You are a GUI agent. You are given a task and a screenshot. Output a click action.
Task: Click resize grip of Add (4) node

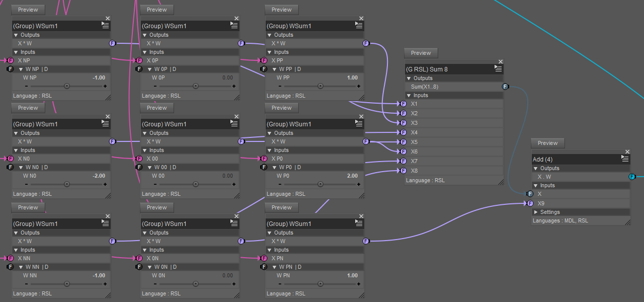[627, 221]
